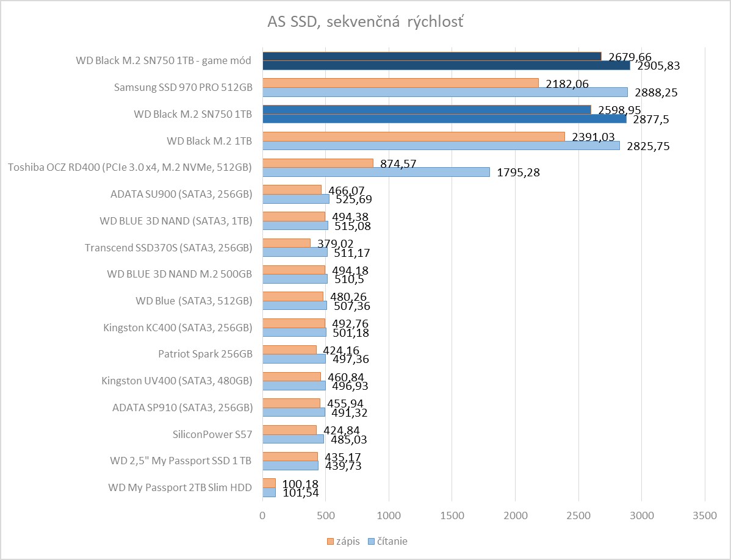The image size is (731, 560).
Task: Click the WD Blue (SATA3, 512GB) label
Action: (194, 301)
